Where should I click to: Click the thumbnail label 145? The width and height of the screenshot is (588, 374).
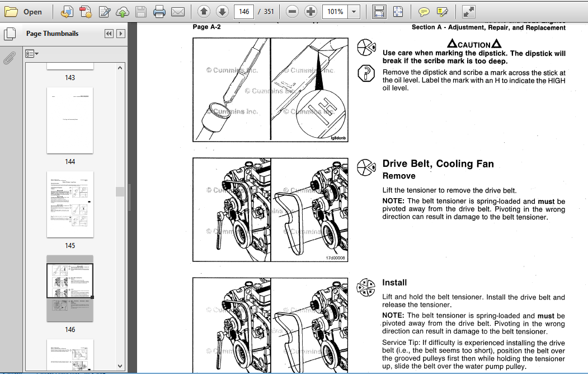(70, 246)
